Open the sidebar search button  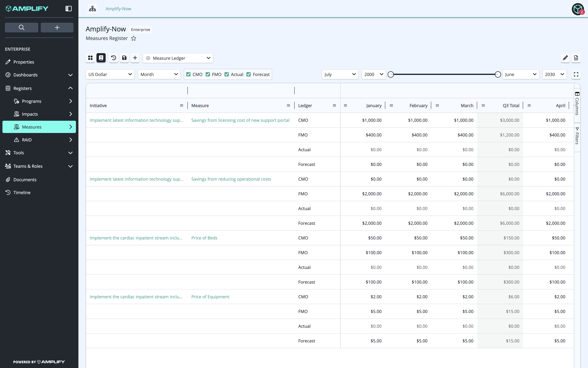(21, 28)
